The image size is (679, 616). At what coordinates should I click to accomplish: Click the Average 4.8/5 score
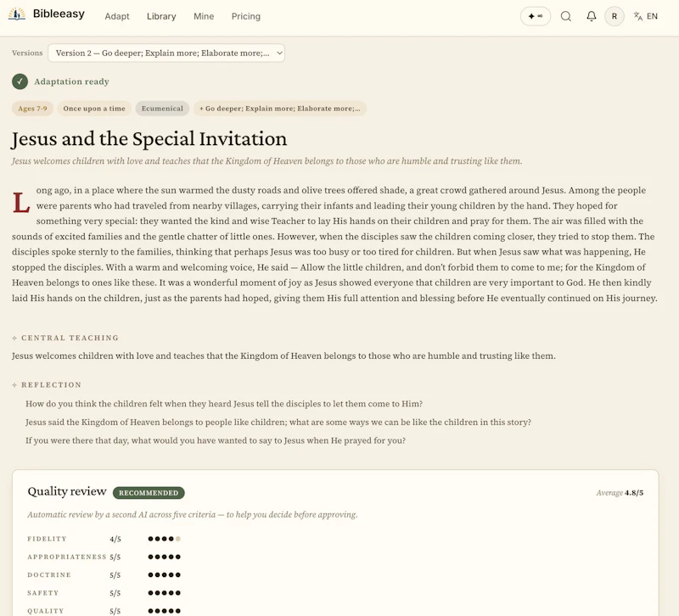(x=620, y=493)
